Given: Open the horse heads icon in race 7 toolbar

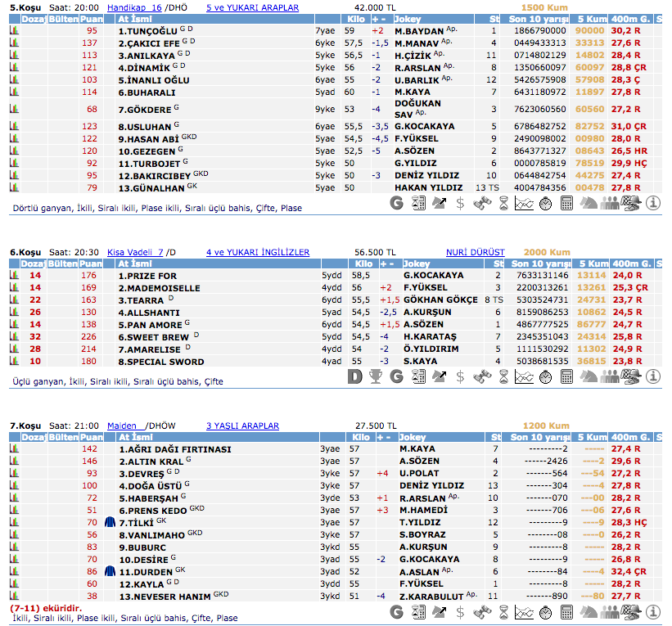Looking at the screenshot, I should (588, 613).
